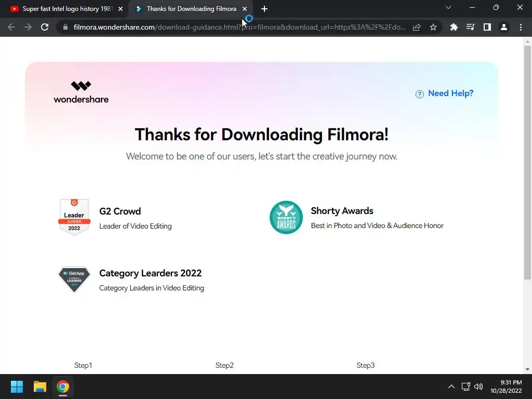
Task: Reload the Filmora download page
Action: [x=45, y=27]
